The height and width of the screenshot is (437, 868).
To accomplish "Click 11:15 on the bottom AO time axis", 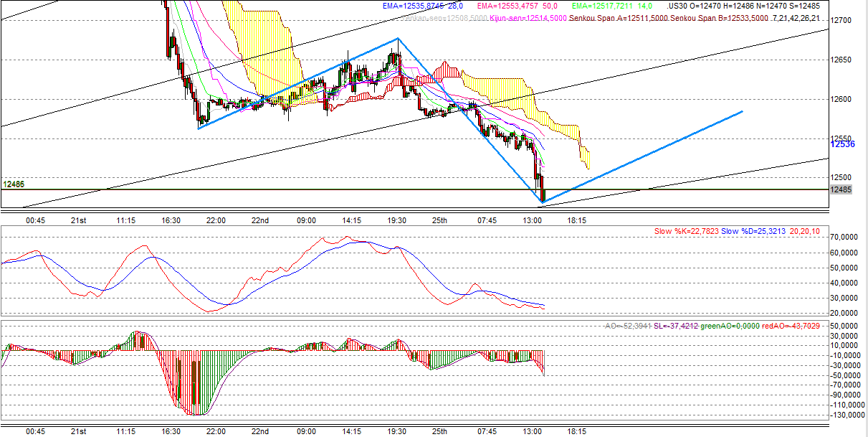I will click(125, 431).
